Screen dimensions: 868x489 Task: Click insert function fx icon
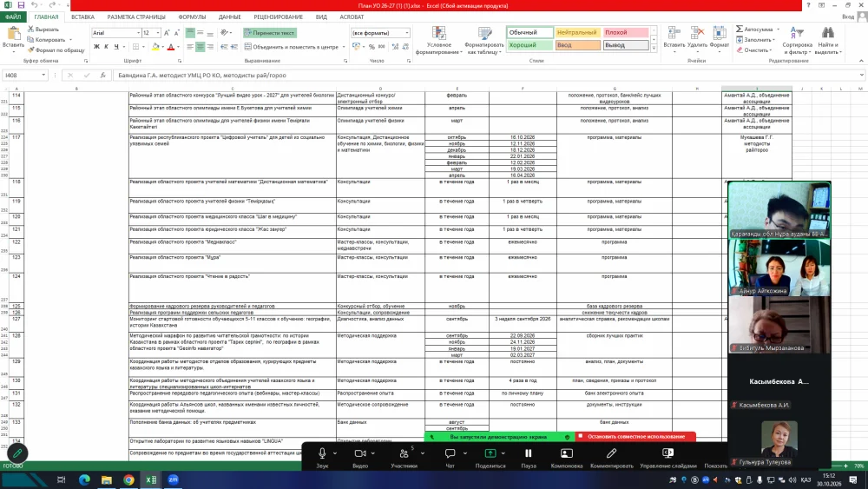pos(103,75)
